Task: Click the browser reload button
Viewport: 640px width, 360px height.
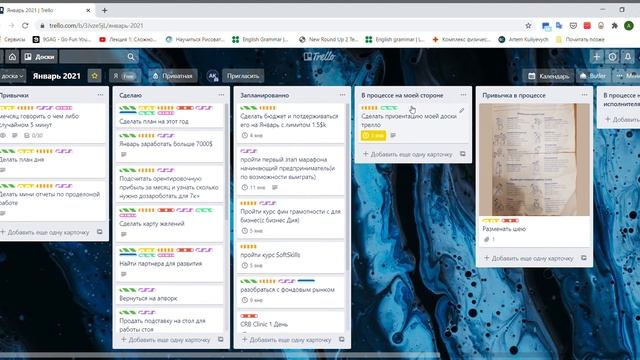Action: tap(25, 25)
